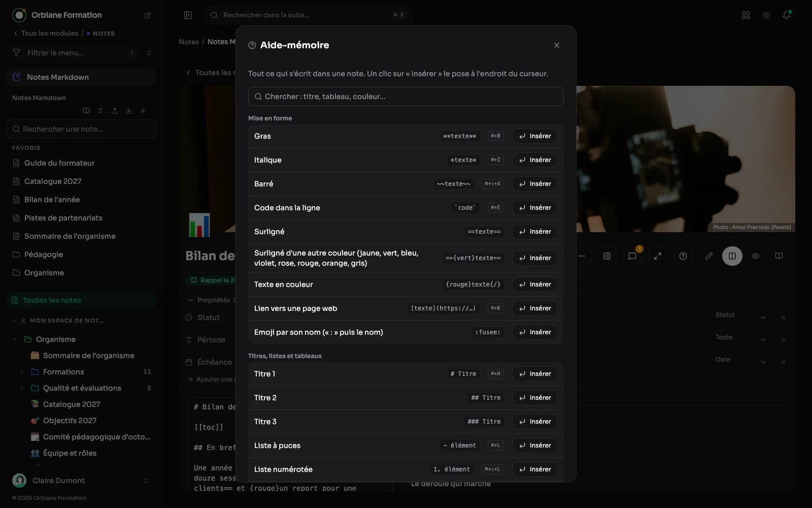812x508 pixels.
Task: Click Insérer for Liste à puces
Action: click(535, 446)
